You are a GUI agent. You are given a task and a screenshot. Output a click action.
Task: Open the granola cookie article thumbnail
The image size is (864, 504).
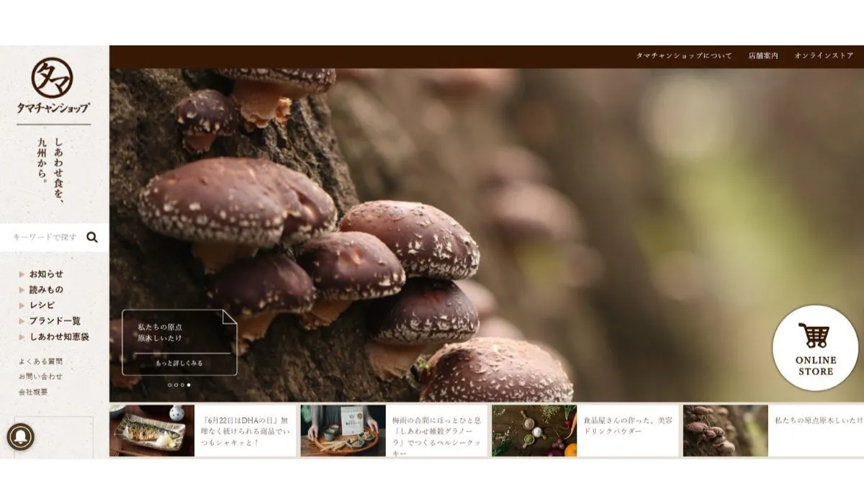(343, 431)
